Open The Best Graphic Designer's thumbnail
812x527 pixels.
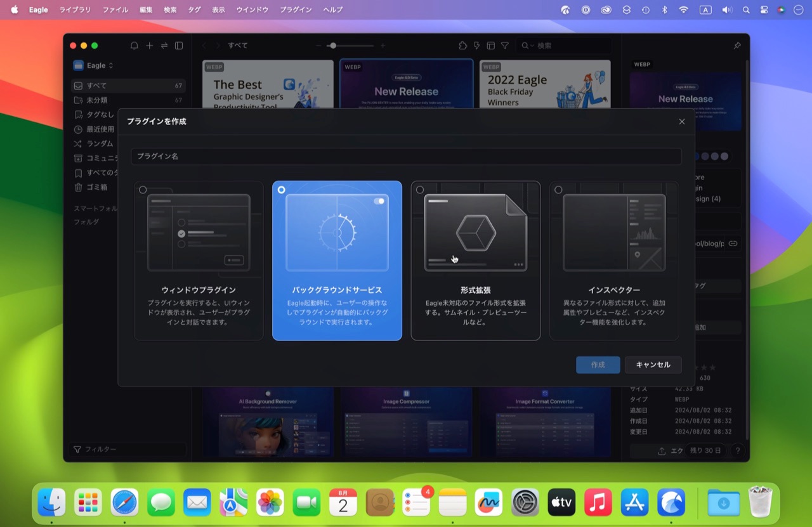pos(268,84)
